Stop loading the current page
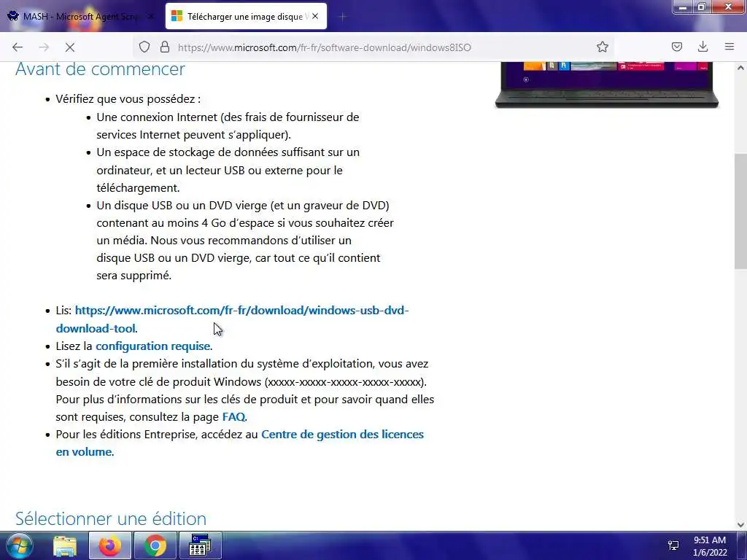This screenshot has width=747, height=560. 69,47
